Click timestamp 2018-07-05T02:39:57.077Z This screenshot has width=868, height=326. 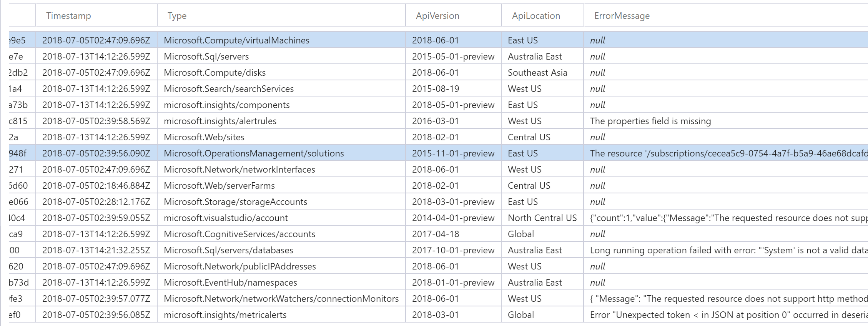click(96, 299)
